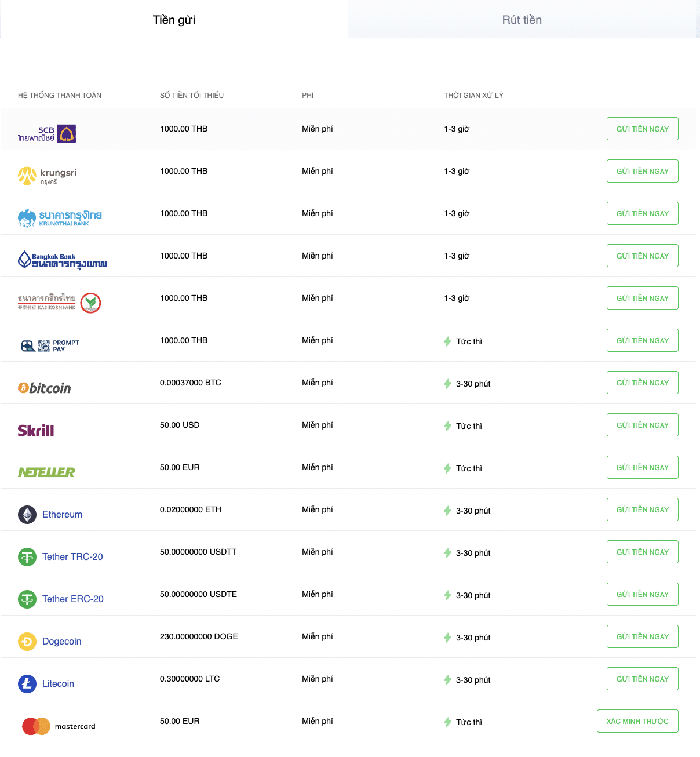Switch to the Tiền gửi tab

coord(174,20)
